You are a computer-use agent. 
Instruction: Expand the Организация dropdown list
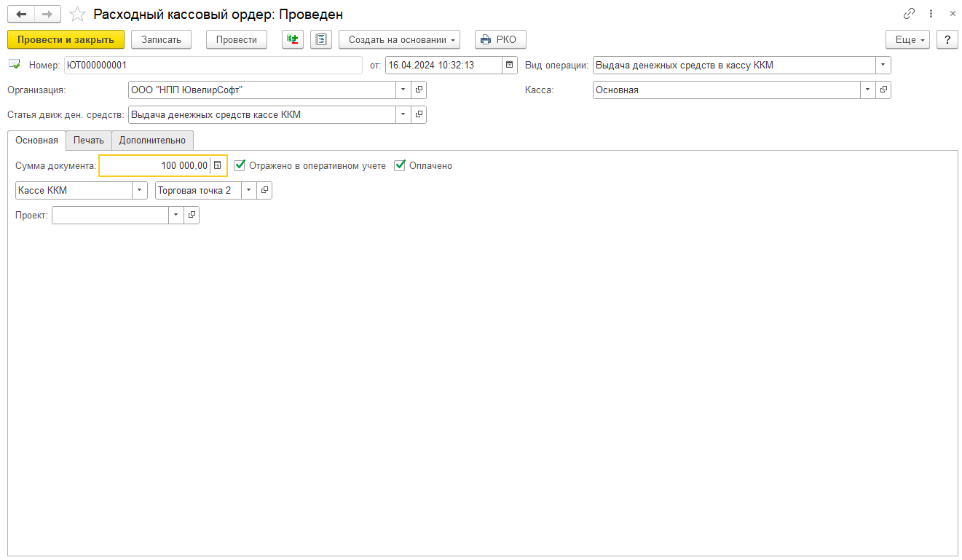tap(404, 90)
